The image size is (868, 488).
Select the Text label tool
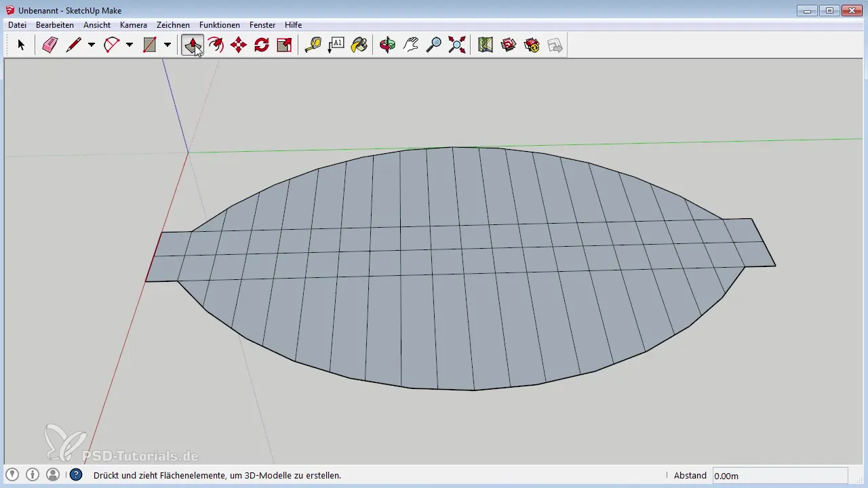(336, 45)
